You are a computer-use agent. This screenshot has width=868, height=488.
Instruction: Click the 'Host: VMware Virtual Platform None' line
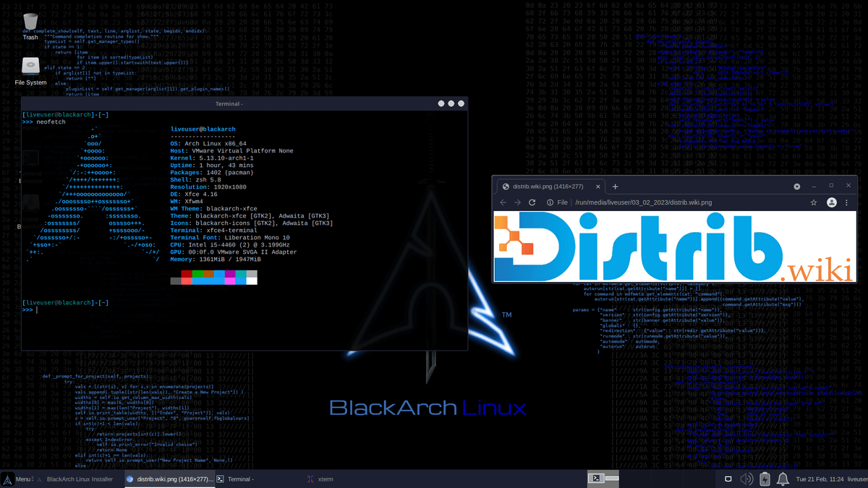231,151
